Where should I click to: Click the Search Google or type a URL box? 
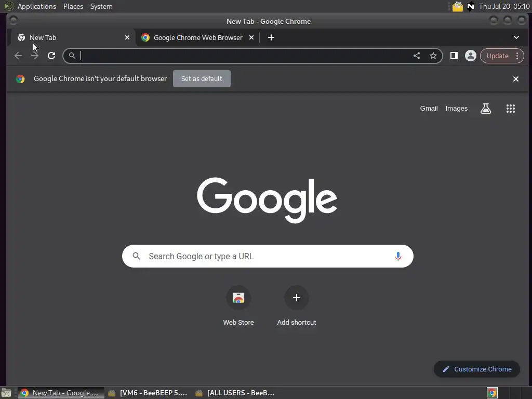(268, 256)
